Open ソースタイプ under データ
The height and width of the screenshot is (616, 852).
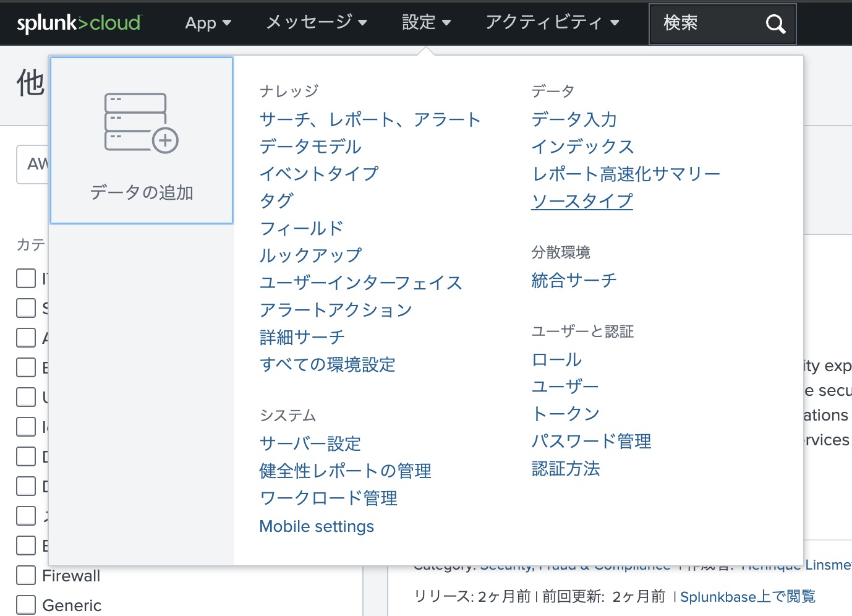pos(582,200)
